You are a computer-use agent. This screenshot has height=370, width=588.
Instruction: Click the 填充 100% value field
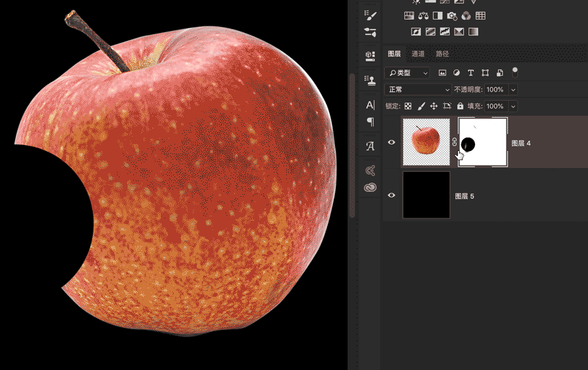coord(496,106)
